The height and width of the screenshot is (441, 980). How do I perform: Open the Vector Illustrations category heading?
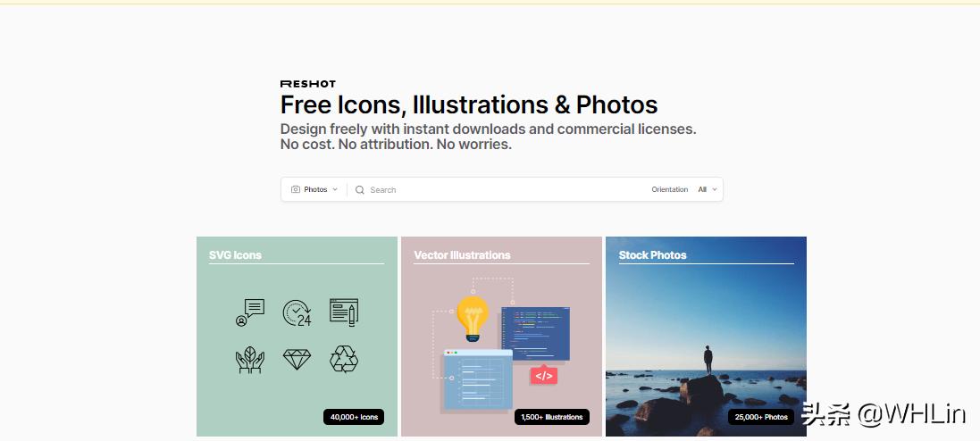point(462,254)
